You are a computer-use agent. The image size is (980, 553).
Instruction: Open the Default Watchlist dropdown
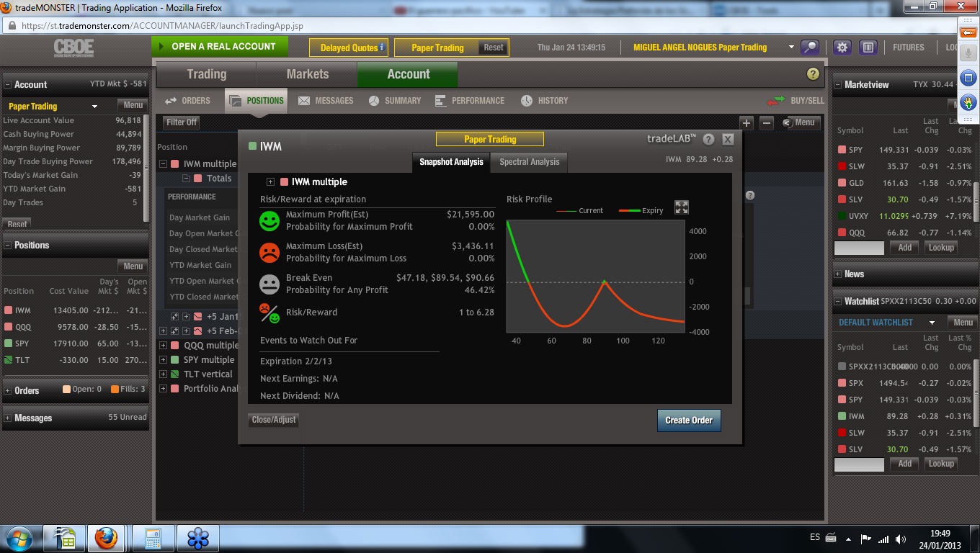click(x=932, y=323)
